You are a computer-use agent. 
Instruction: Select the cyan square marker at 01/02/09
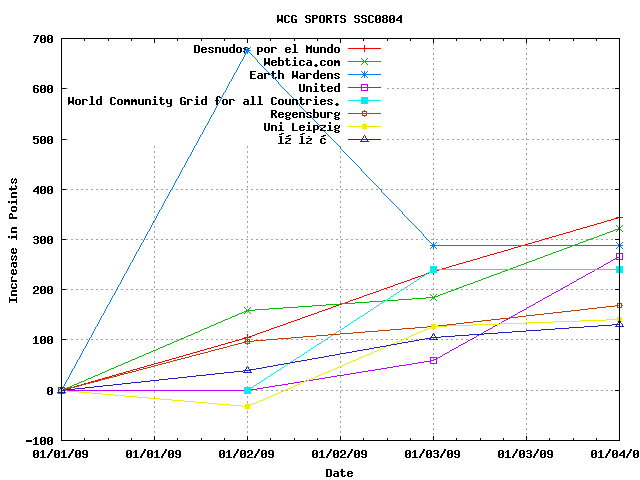[247, 390]
